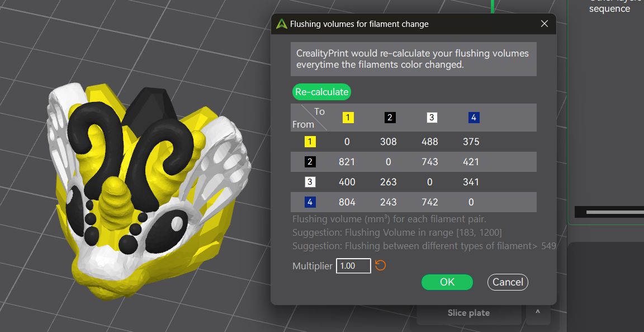644x332 pixels.
Task: Close the flushing volumes dialog
Action: pos(544,24)
